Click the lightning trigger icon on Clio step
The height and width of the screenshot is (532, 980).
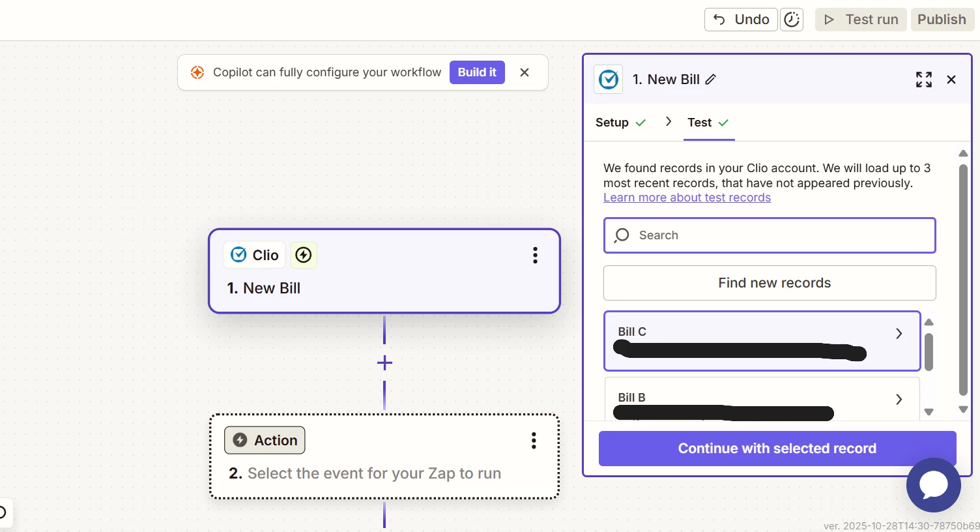[x=304, y=255]
